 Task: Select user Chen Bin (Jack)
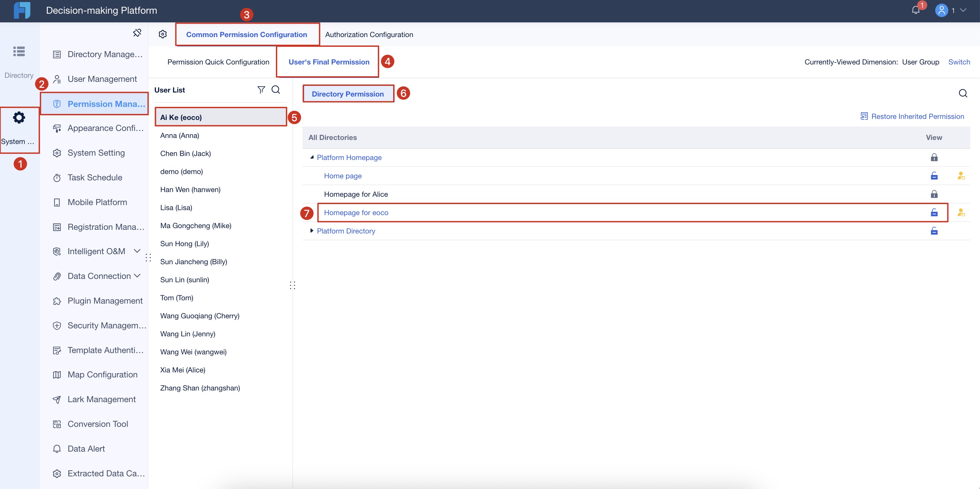[221, 153]
